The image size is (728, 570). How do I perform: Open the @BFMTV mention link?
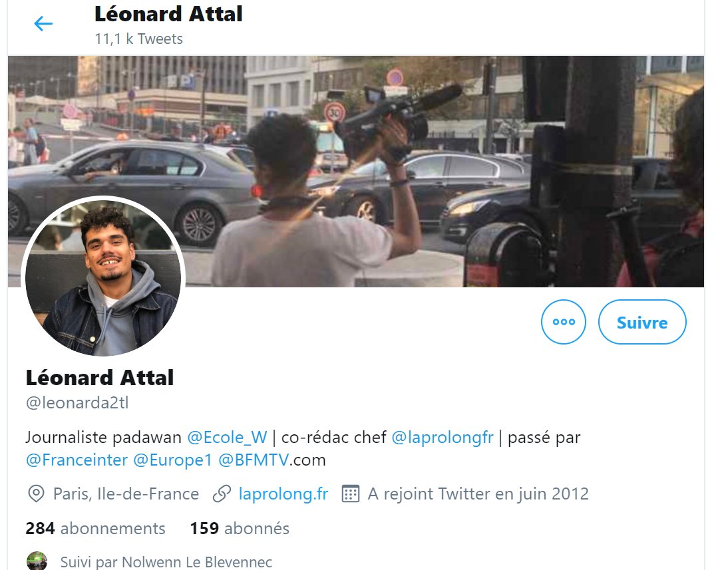(x=254, y=460)
